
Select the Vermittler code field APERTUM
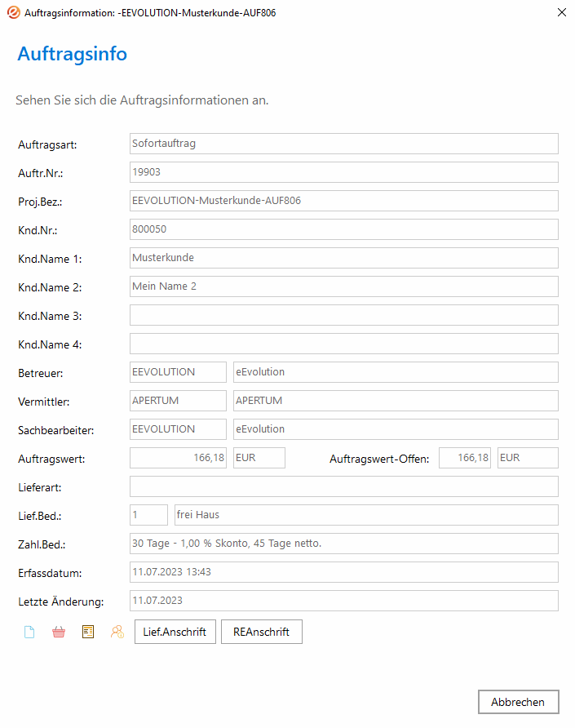178,401
